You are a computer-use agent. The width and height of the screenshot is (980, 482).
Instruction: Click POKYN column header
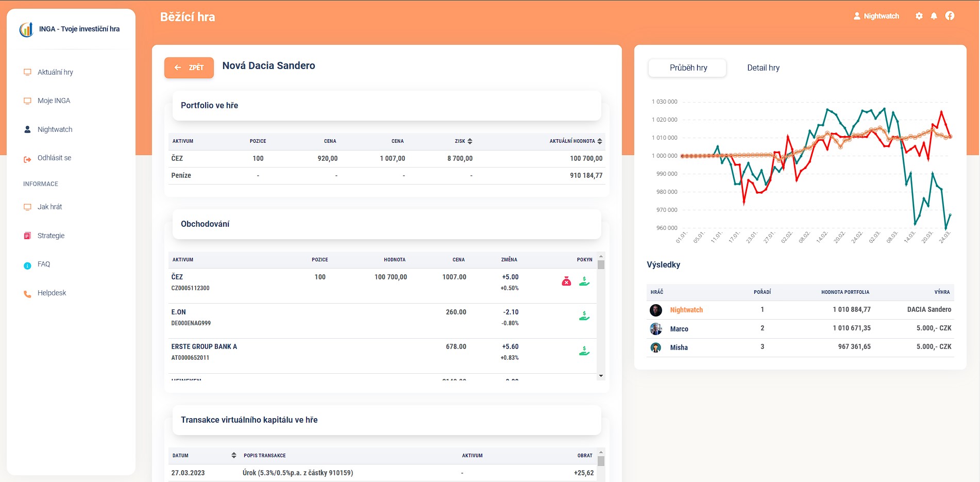584,260
